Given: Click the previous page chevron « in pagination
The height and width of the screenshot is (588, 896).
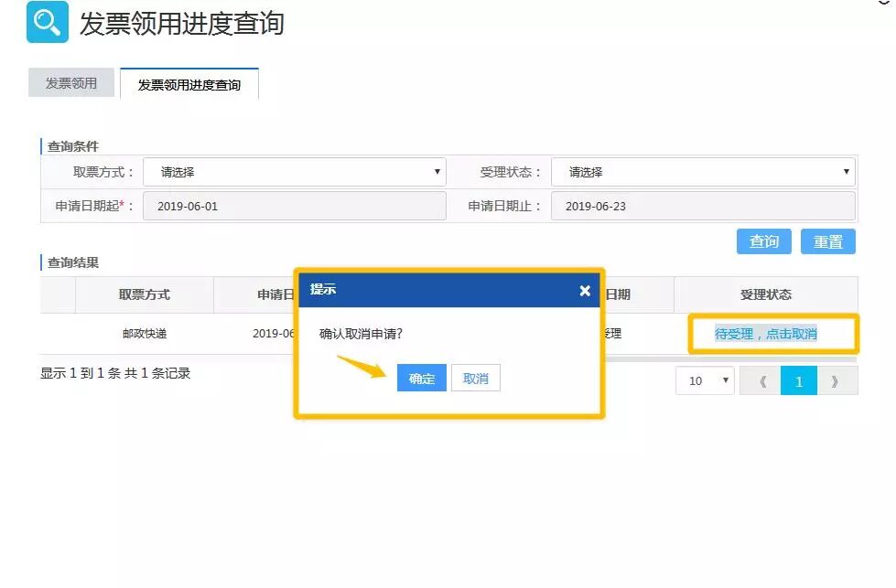Looking at the screenshot, I should coord(762,380).
